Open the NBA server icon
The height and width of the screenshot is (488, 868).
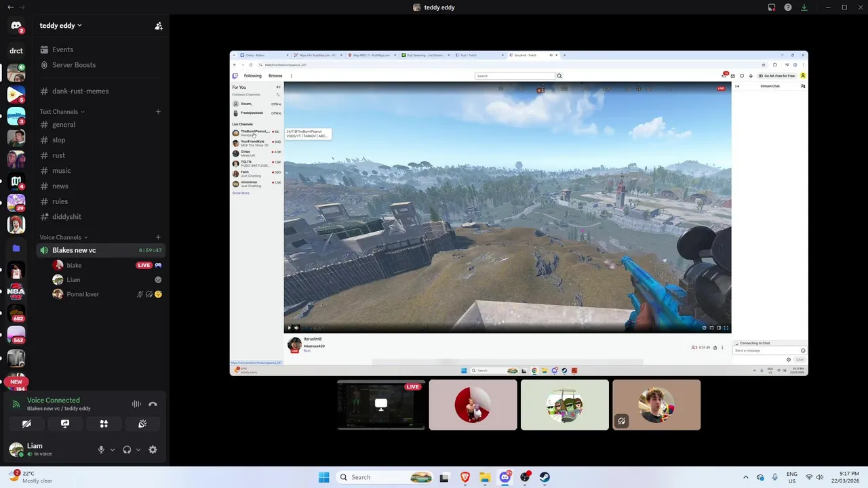click(16, 291)
